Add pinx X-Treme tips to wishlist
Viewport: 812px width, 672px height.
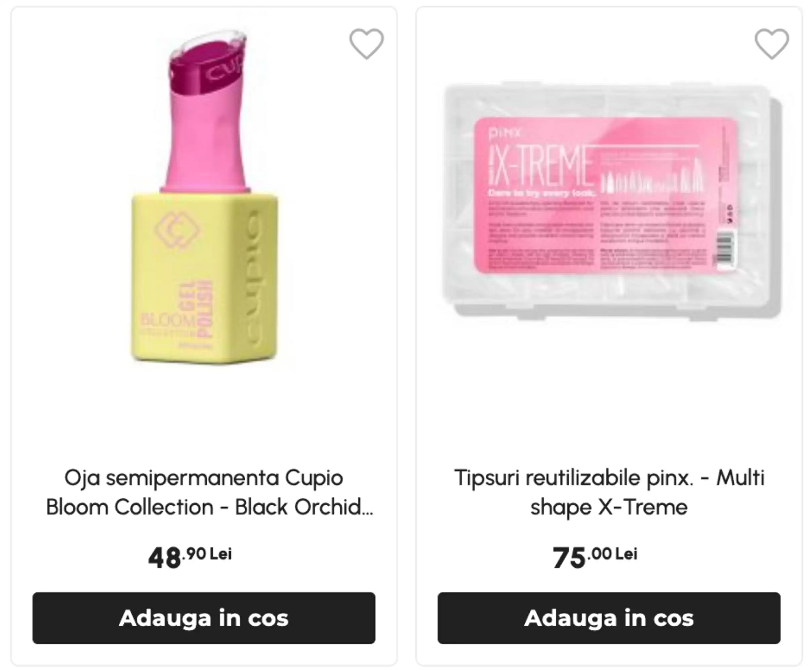[772, 44]
